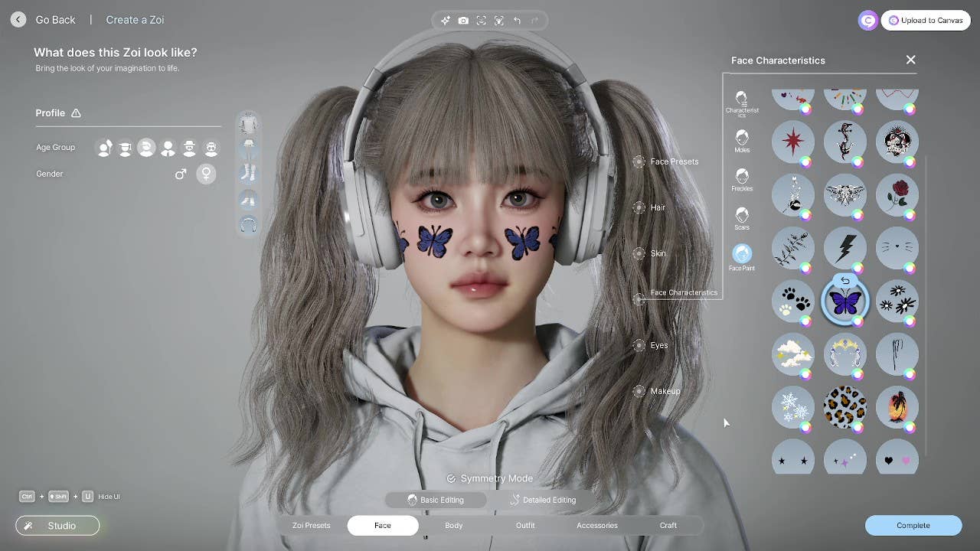Choose the skull face paint
This screenshot has height=551, width=980.
tap(897, 142)
